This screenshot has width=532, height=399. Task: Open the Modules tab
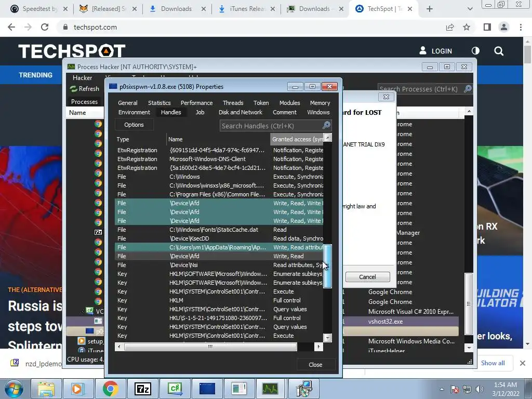coord(289,103)
